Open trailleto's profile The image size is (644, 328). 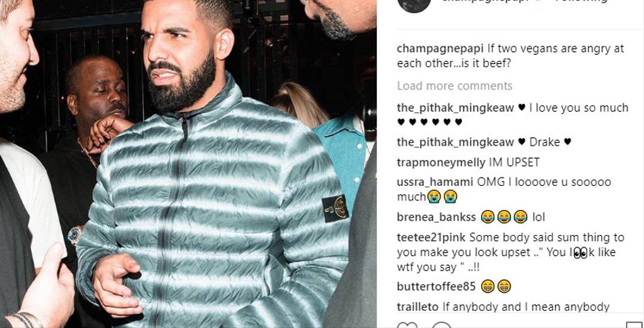[x=418, y=307]
